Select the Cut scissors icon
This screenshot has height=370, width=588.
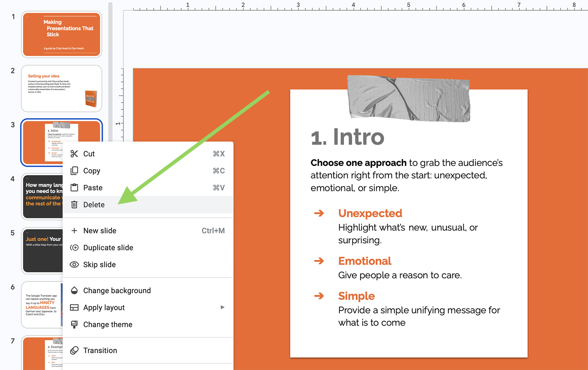coord(75,154)
